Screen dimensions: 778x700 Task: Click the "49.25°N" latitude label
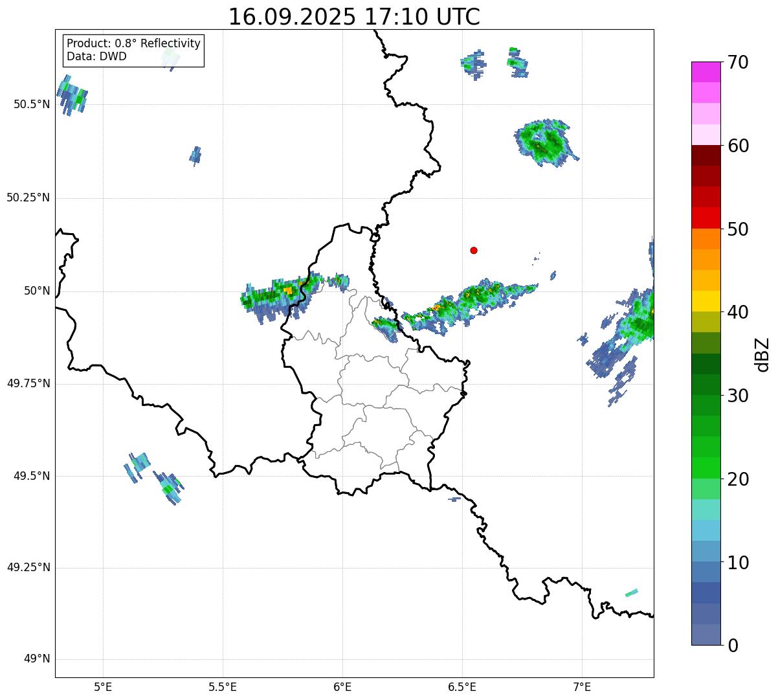tap(28, 568)
